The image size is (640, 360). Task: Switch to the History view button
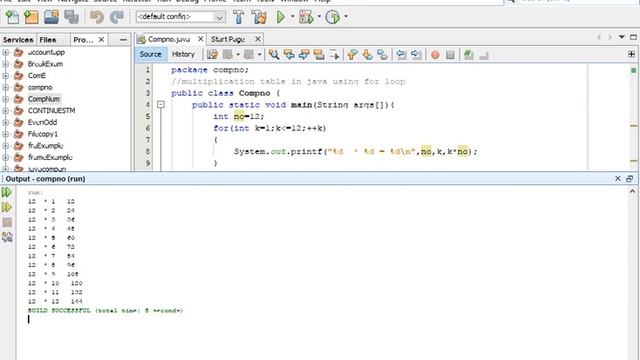(183, 54)
